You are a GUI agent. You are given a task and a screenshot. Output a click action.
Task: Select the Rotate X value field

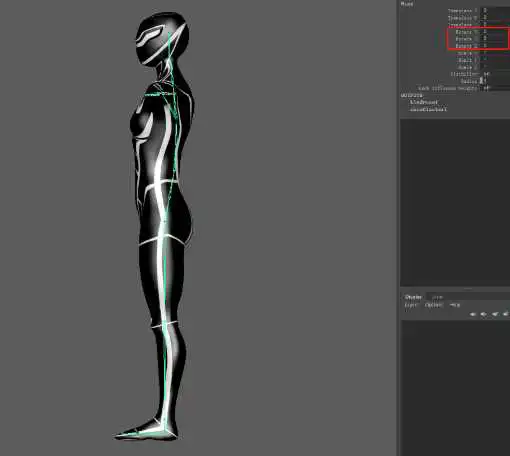pos(495,32)
